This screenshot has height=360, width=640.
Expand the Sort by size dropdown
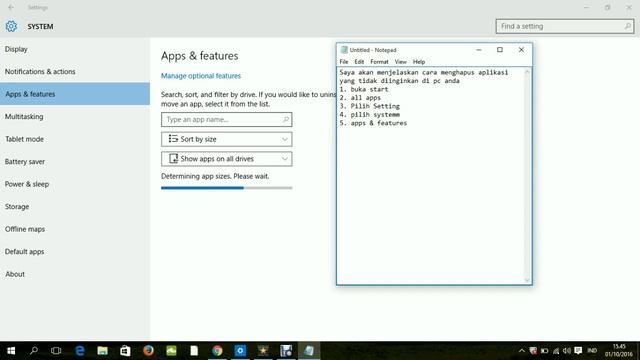(227, 139)
